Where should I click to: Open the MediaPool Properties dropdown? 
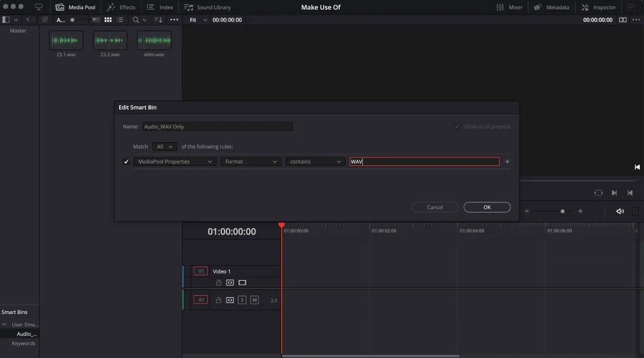174,161
